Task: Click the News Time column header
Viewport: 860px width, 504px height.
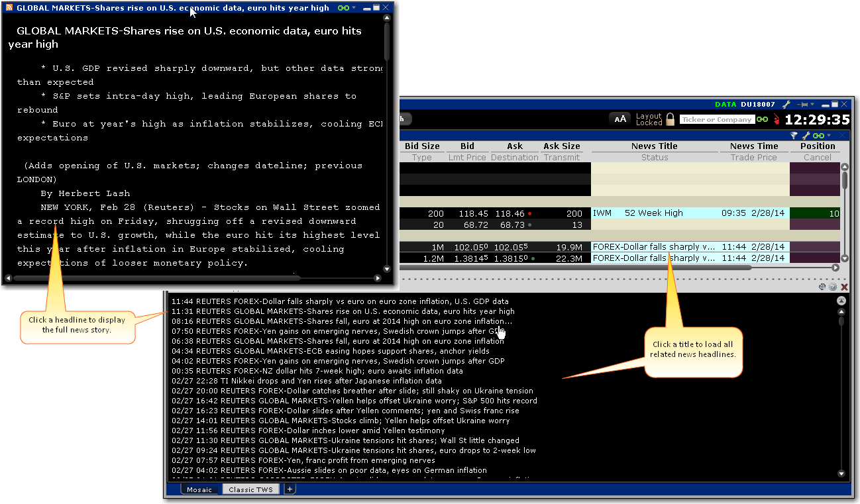Action: [x=754, y=146]
